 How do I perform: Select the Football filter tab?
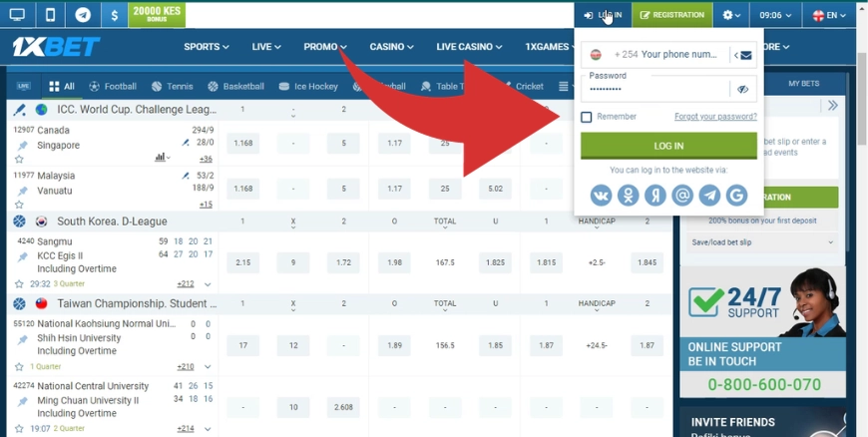click(113, 87)
